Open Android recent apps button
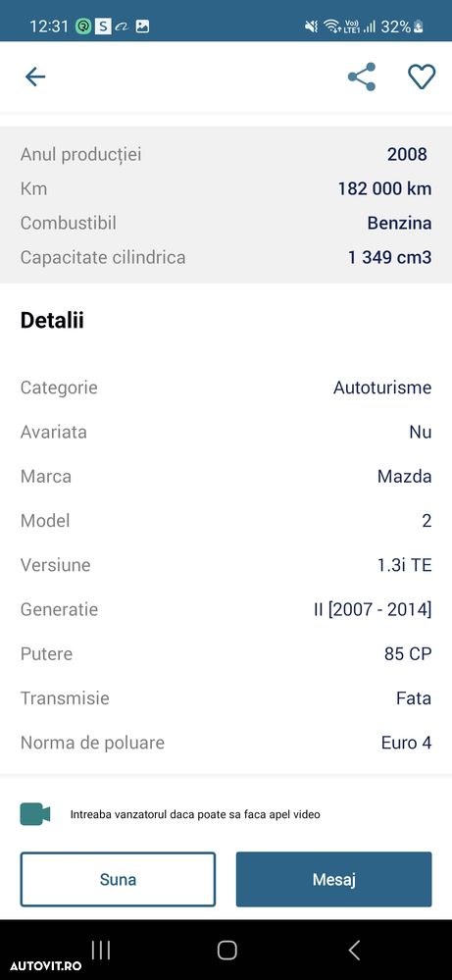Viewport: 452px width, 980px height. [x=101, y=950]
